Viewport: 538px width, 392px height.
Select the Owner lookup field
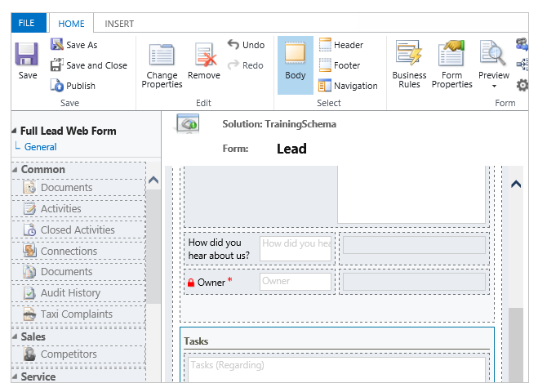(x=296, y=282)
